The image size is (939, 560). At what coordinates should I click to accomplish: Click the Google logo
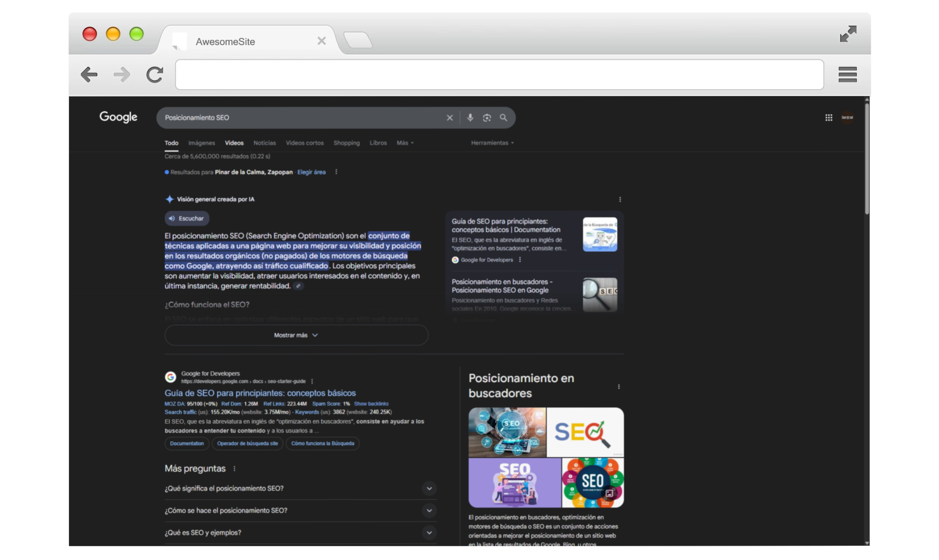click(118, 117)
